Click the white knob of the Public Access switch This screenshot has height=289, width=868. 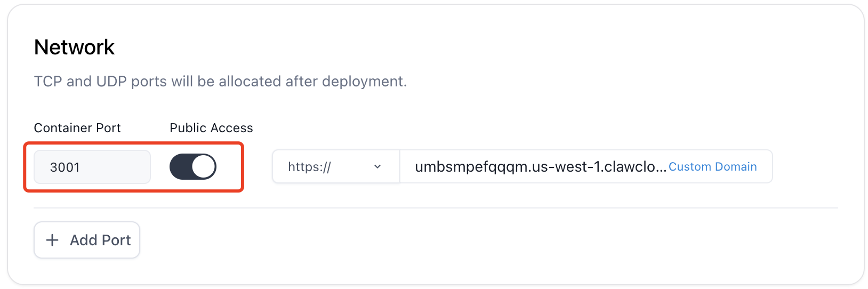[x=204, y=167]
